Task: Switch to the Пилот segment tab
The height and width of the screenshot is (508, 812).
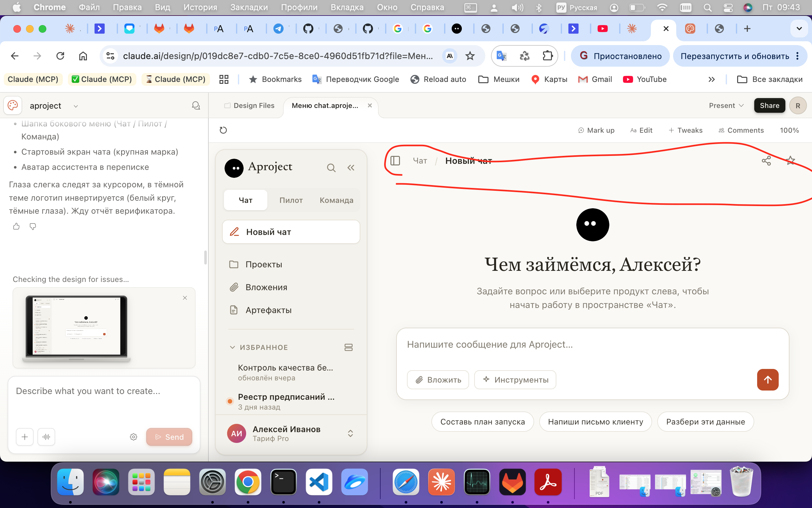Action: tap(291, 200)
